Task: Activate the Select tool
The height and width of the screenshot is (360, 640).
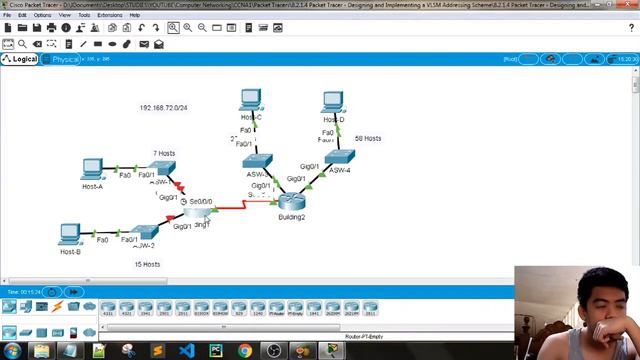Action: (8, 44)
